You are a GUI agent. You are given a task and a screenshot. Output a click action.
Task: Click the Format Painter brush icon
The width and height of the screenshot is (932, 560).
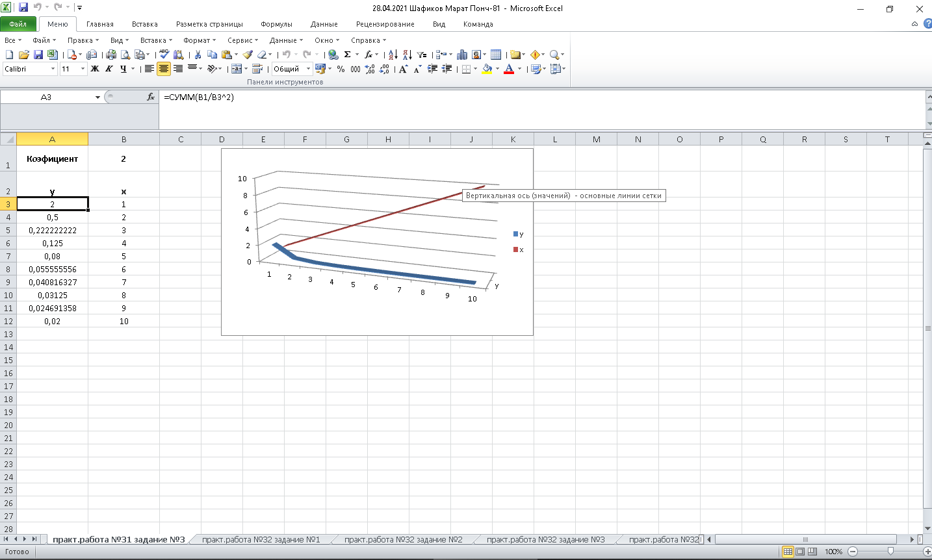click(248, 55)
